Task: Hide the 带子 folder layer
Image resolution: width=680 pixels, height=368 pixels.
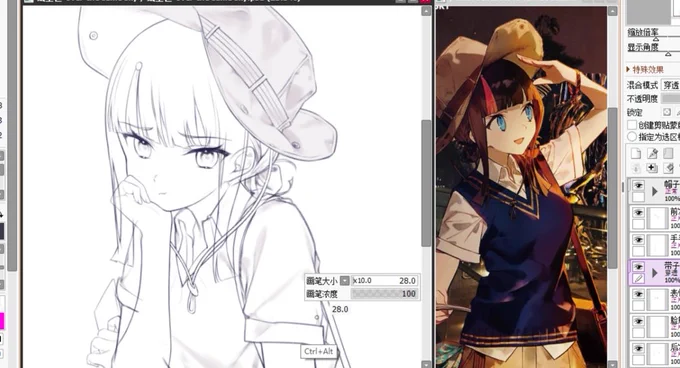Action: coord(638,267)
